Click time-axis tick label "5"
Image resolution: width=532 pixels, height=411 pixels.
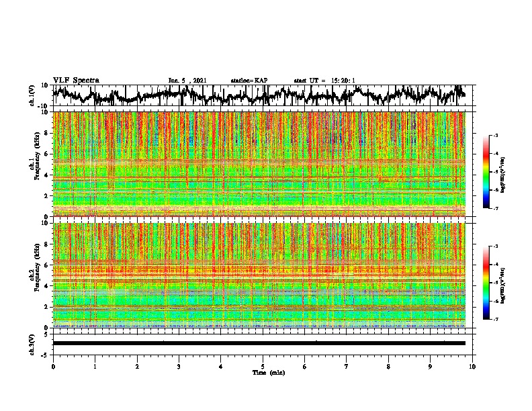pyautogui.click(x=263, y=367)
